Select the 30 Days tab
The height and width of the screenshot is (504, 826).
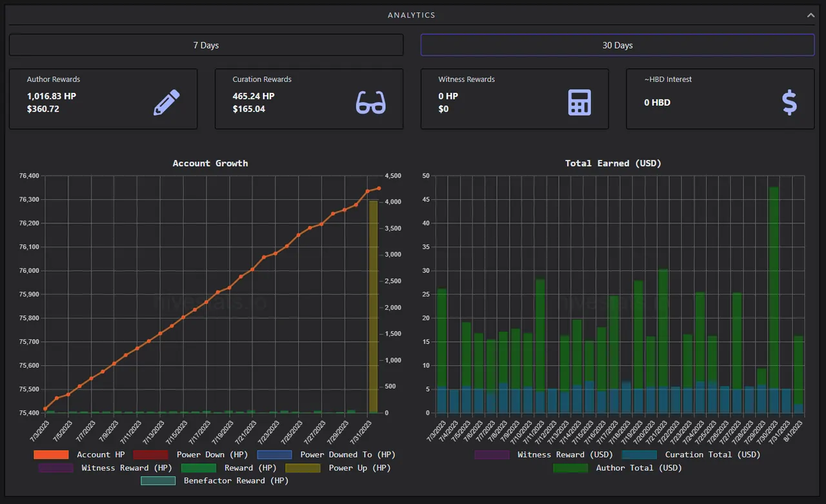(x=618, y=45)
